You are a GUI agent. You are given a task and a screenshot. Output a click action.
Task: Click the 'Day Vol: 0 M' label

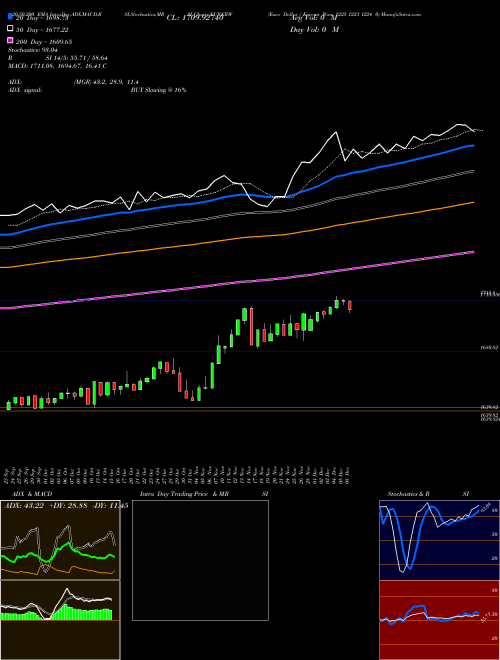point(314,30)
